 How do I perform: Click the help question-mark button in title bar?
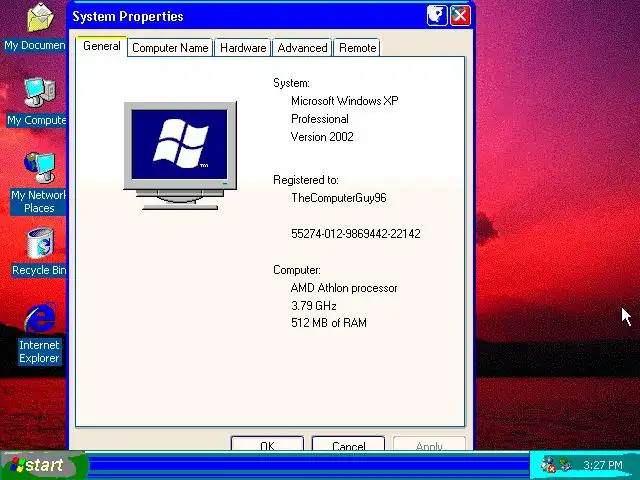point(437,16)
